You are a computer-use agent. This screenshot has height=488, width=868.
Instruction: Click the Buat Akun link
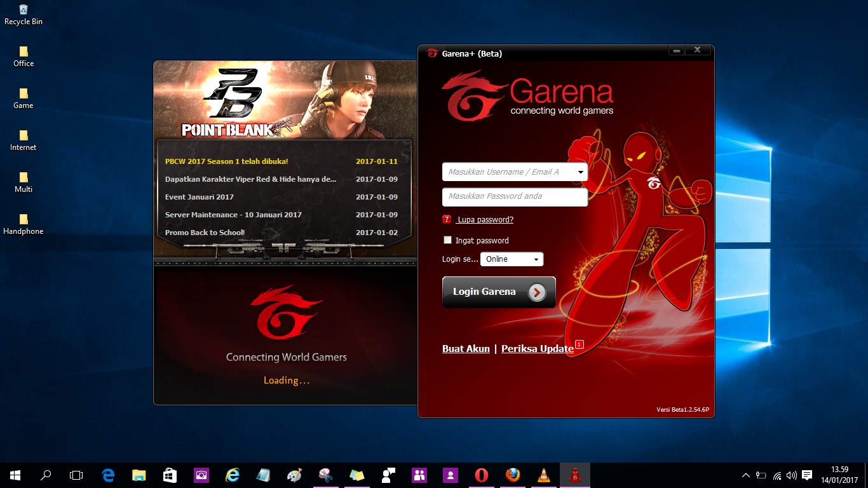coord(466,349)
